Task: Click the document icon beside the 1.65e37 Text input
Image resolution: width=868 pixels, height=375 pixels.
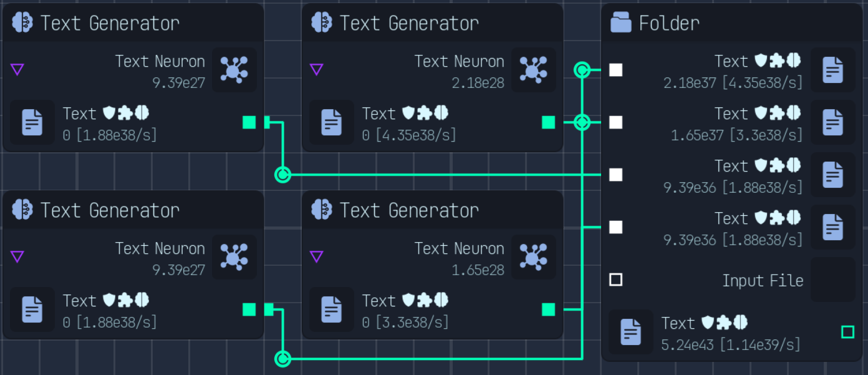Action: pyautogui.click(x=832, y=122)
